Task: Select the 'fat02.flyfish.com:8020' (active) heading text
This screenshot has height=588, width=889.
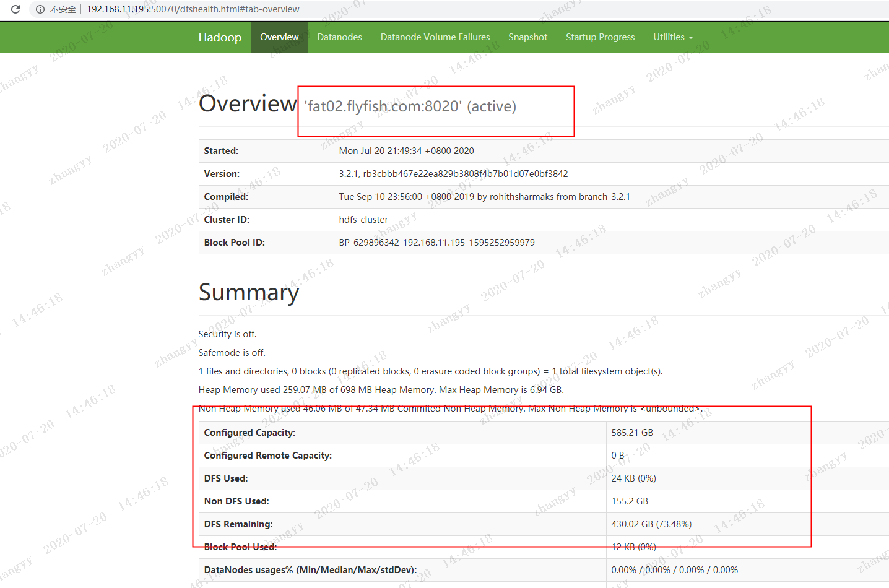Action: point(410,106)
